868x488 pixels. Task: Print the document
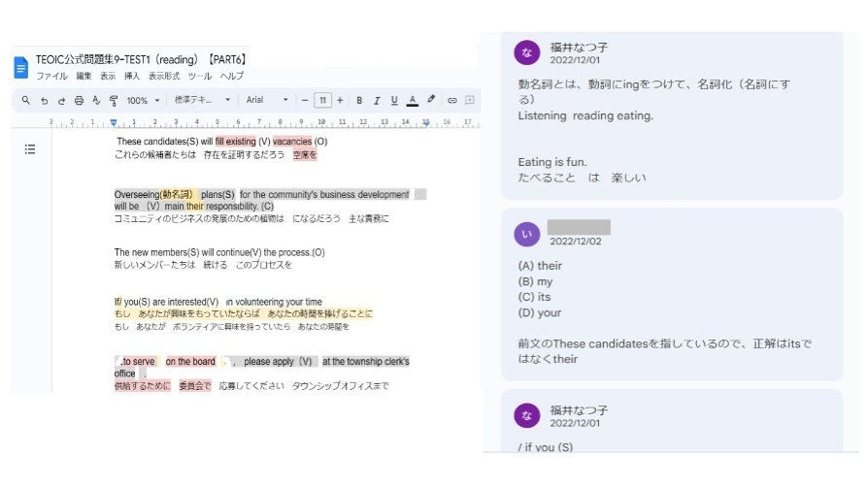pyautogui.click(x=79, y=100)
